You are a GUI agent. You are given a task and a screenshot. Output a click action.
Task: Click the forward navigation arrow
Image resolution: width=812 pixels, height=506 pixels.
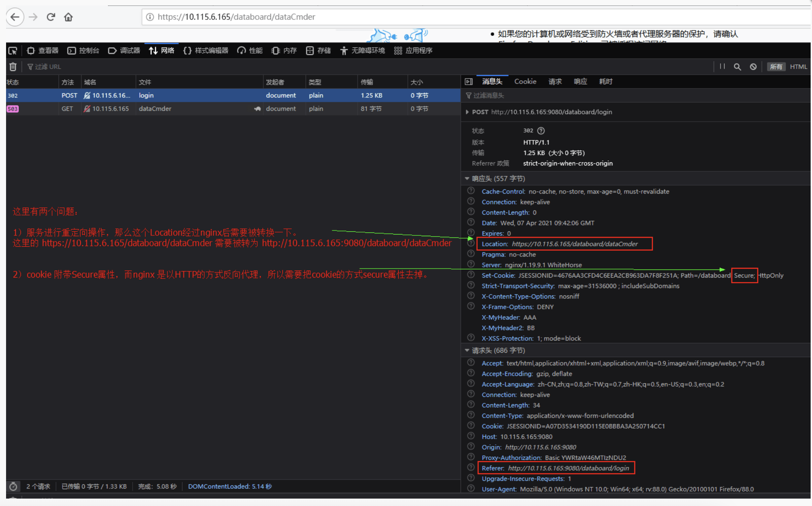(x=33, y=17)
